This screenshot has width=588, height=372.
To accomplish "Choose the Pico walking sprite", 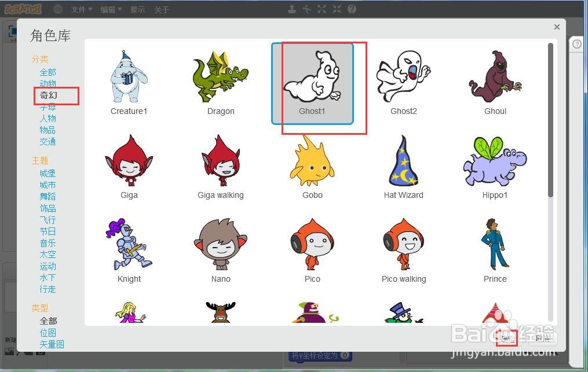I will click(x=404, y=251).
